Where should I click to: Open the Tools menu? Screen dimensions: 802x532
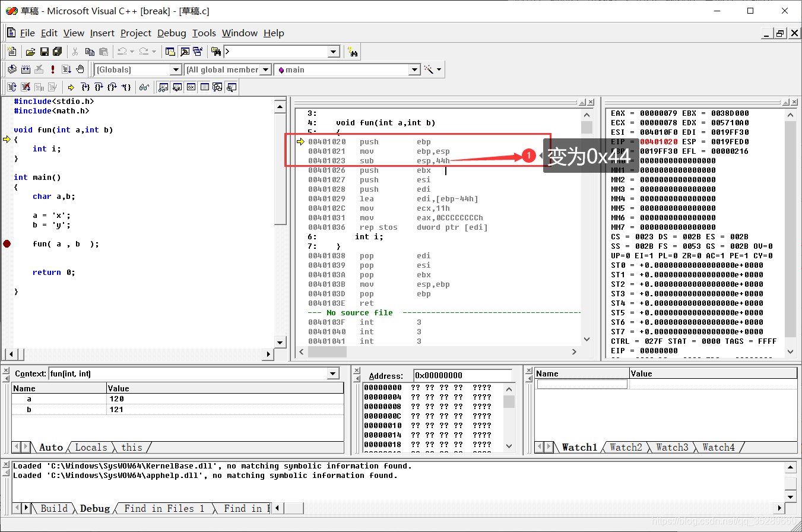[x=204, y=33]
